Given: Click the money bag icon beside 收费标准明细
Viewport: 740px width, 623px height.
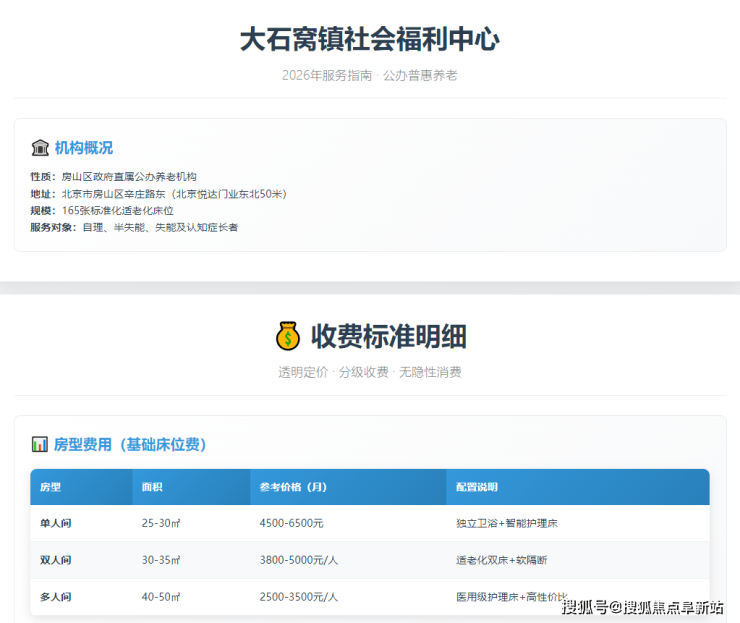Looking at the screenshot, I should (x=288, y=336).
